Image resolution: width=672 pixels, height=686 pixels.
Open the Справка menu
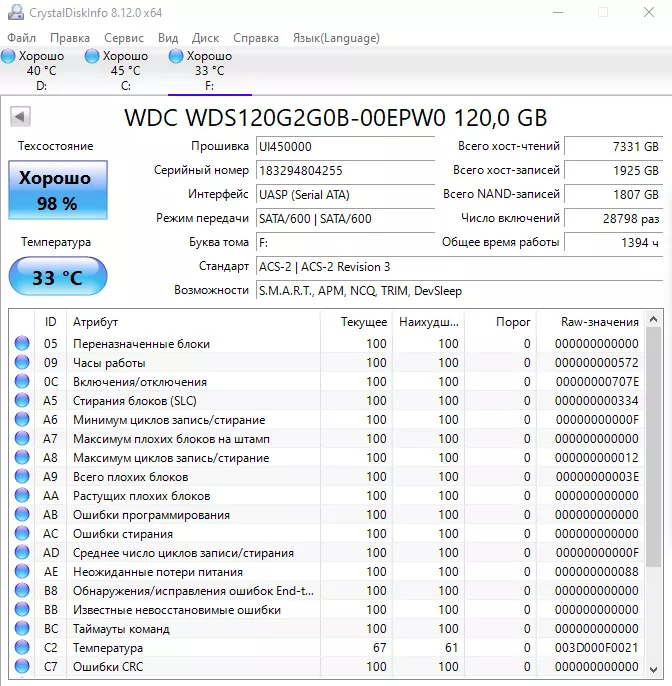click(255, 38)
